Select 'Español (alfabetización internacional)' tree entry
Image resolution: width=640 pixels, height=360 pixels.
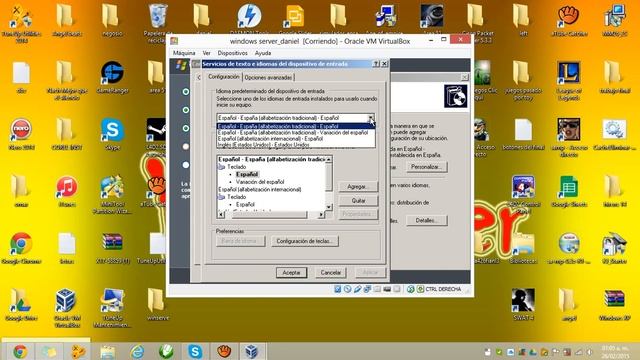(260, 189)
